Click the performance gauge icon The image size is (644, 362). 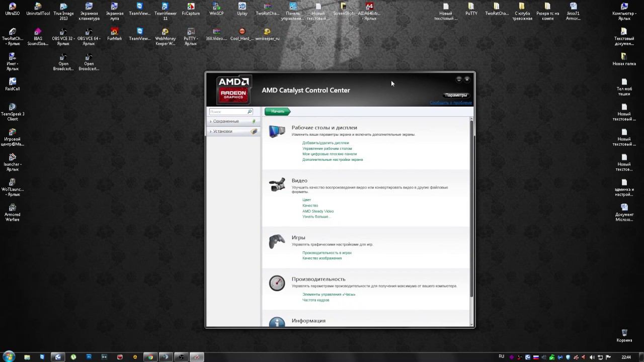tap(277, 283)
